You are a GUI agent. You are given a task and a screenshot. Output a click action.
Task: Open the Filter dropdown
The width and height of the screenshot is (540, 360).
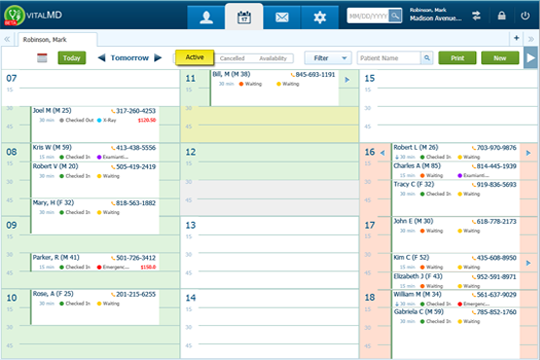pyautogui.click(x=328, y=58)
